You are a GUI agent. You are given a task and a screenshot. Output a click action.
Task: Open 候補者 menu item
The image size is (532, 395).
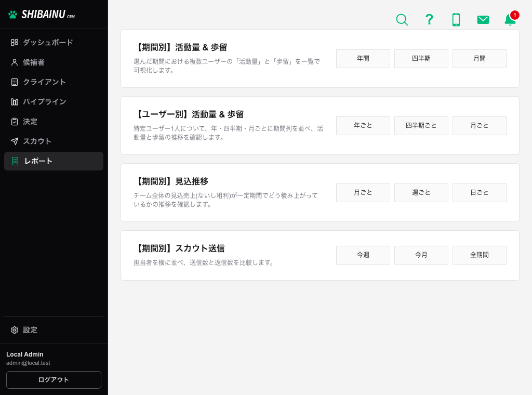pyautogui.click(x=54, y=62)
